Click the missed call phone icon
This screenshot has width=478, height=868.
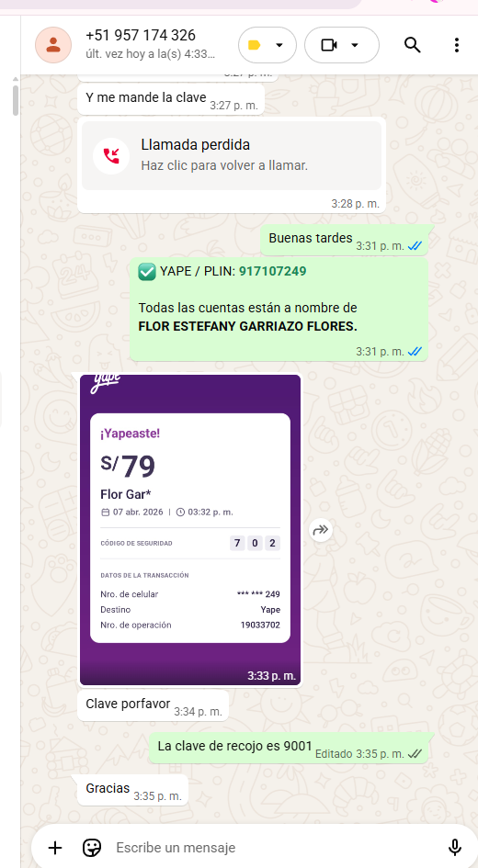(111, 155)
